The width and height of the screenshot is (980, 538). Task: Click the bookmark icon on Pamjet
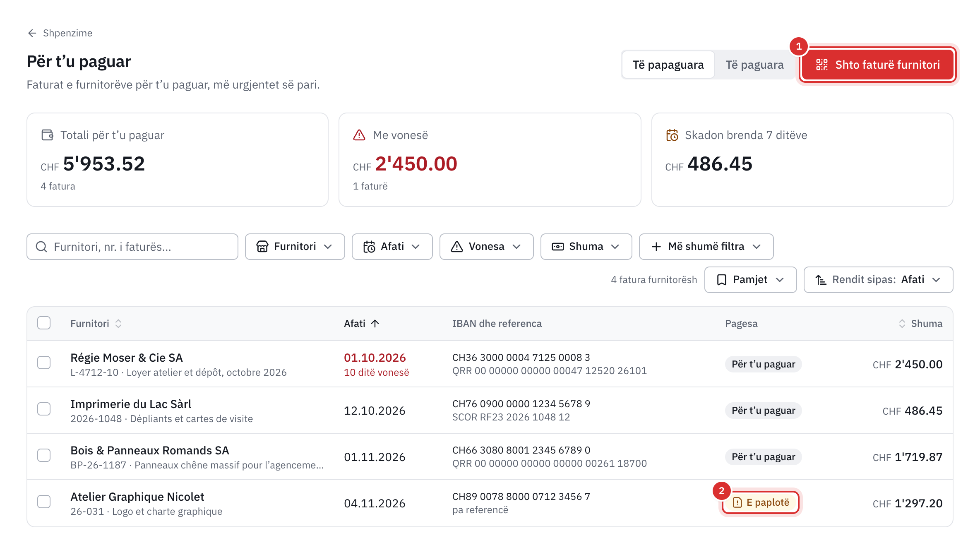click(721, 280)
